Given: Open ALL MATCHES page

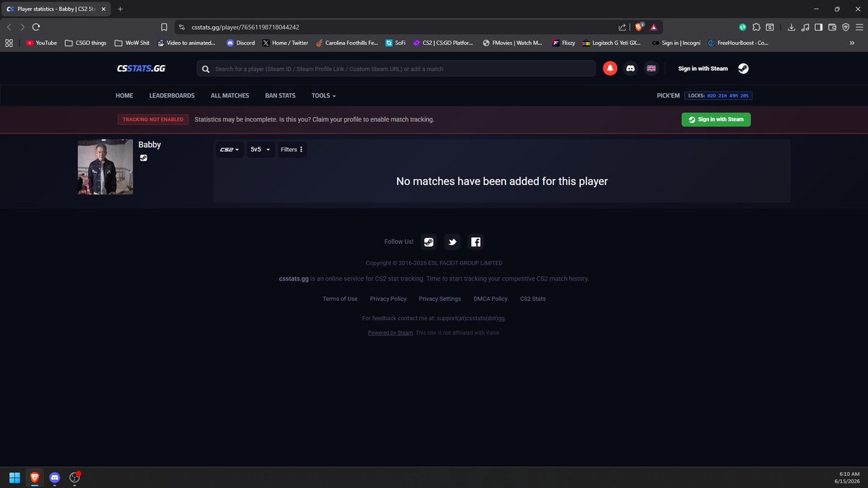Looking at the screenshot, I should pyautogui.click(x=230, y=95).
